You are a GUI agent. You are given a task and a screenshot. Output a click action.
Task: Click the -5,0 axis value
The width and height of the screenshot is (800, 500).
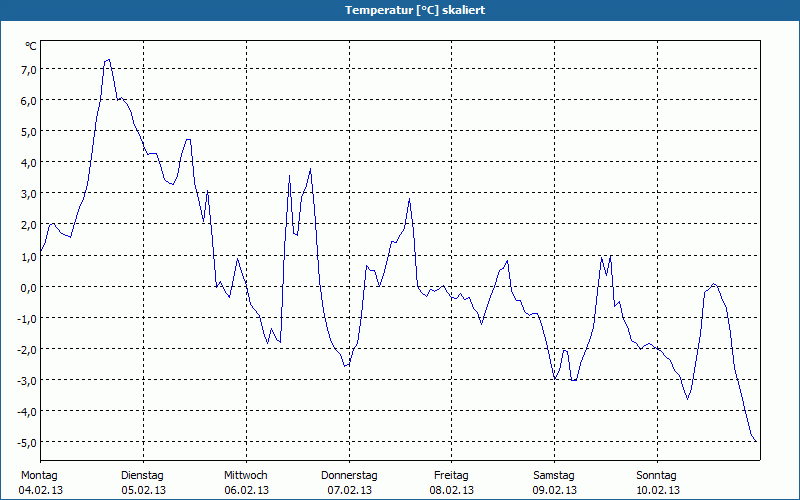click(27, 443)
